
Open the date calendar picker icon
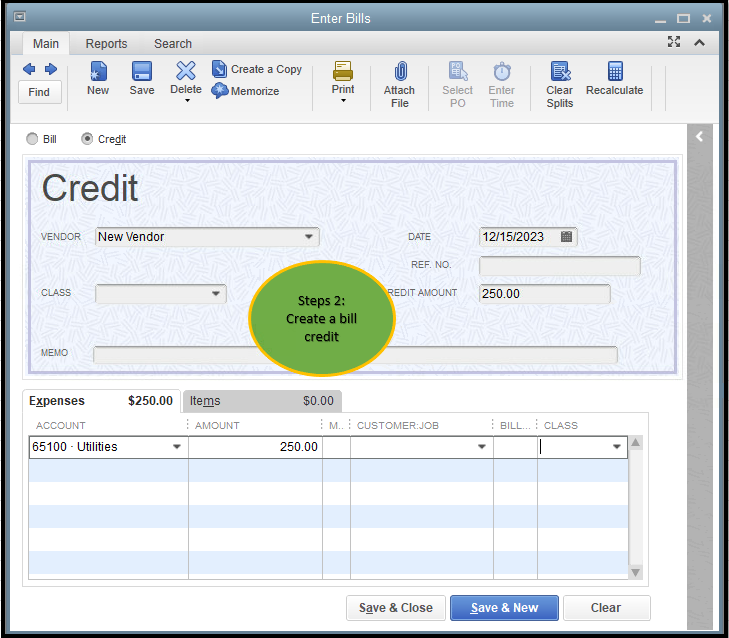566,236
